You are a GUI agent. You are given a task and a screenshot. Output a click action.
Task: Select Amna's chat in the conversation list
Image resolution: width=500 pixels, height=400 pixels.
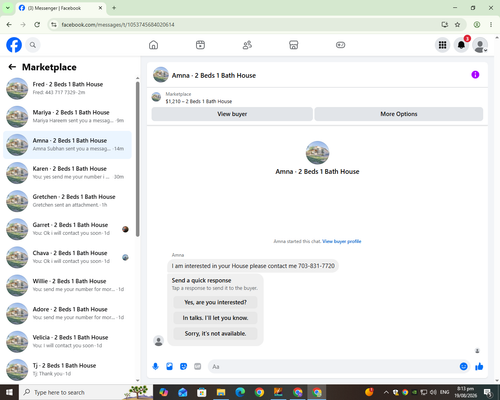67,145
